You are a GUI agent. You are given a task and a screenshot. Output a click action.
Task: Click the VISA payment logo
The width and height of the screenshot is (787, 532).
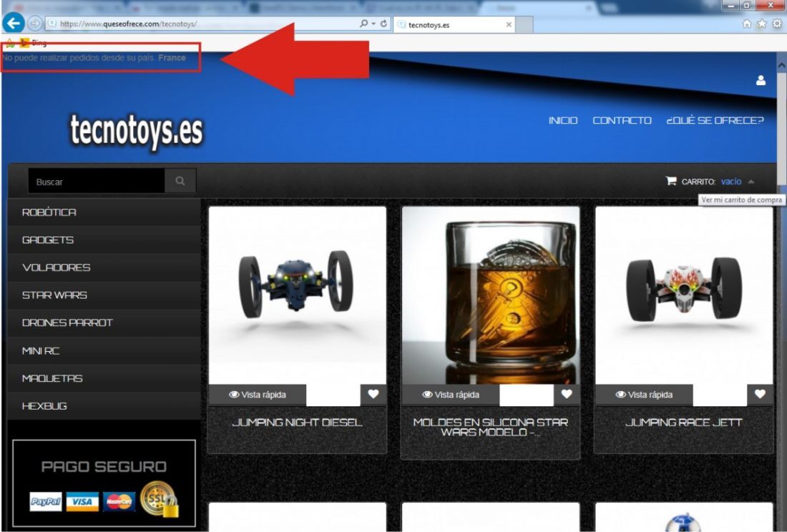click(x=82, y=501)
